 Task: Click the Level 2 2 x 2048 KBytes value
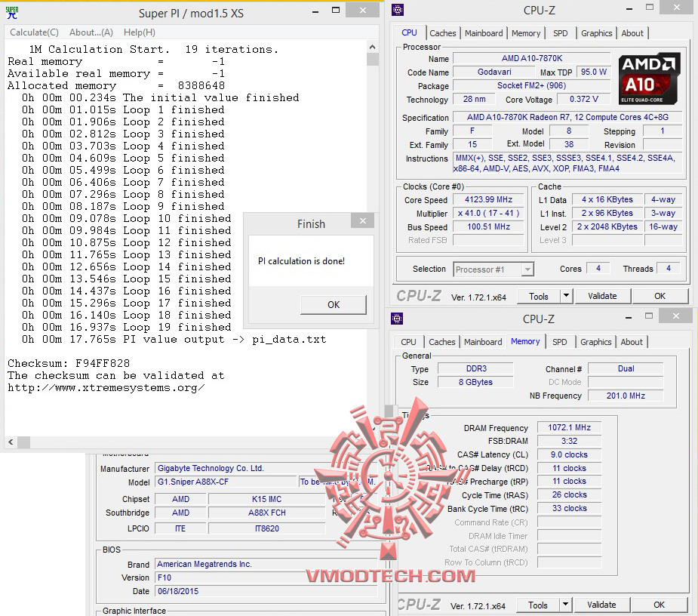coord(607,226)
